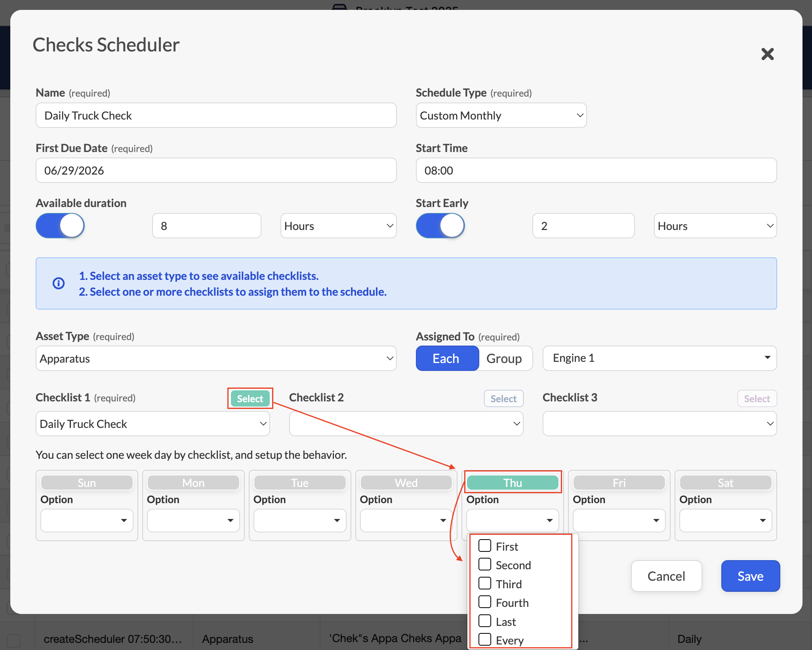Check the Second option
Screen dimensions: 812x650
(485, 564)
